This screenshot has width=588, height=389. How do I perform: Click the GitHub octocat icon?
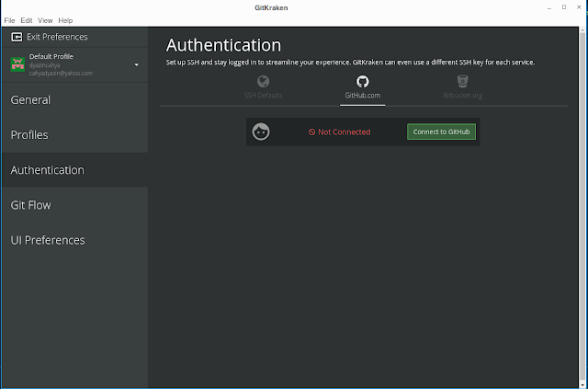click(x=362, y=82)
